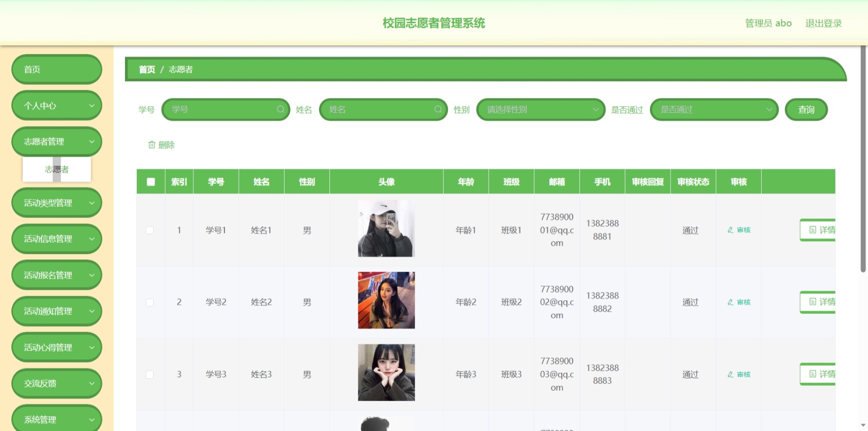Check the row checkbox for 学号1
Image resolution: width=868 pixels, height=431 pixels.
(150, 230)
